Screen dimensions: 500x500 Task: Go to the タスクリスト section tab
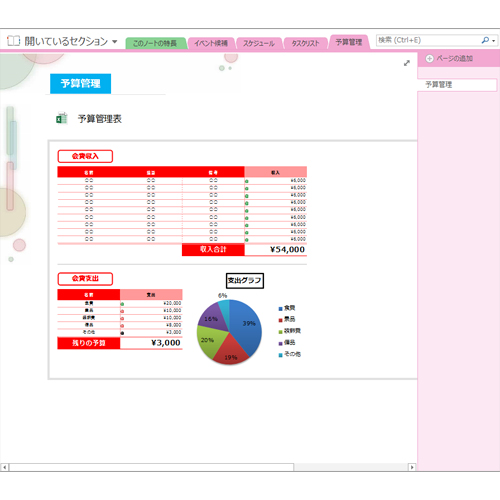point(305,43)
